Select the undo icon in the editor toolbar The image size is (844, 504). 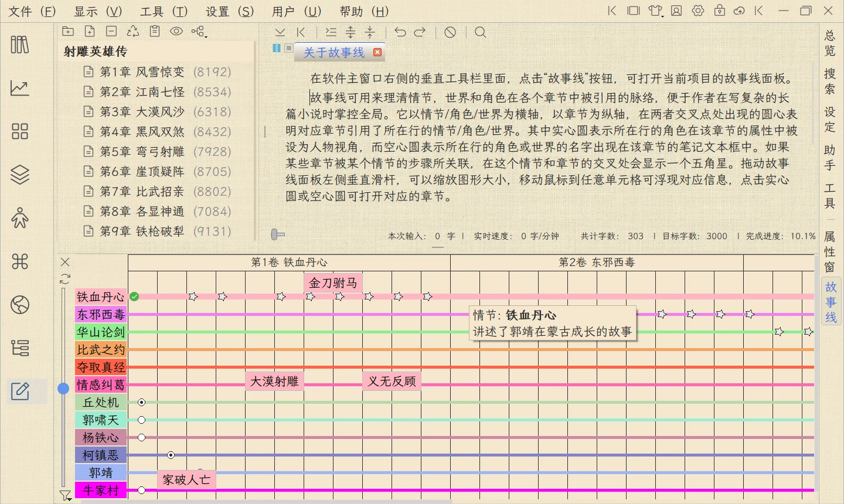(401, 32)
